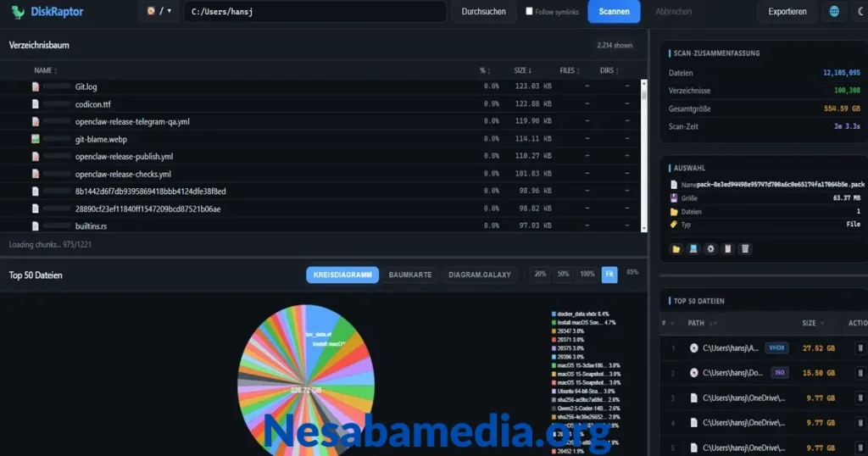Delete the 27.52 GB file via trash icon
The image size is (868, 456).
(860, 348)
